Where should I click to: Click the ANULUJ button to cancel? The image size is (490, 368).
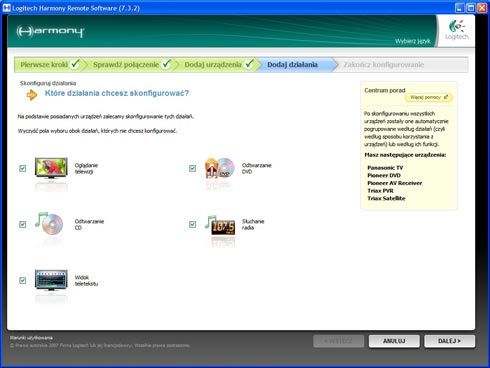[394, 341]
